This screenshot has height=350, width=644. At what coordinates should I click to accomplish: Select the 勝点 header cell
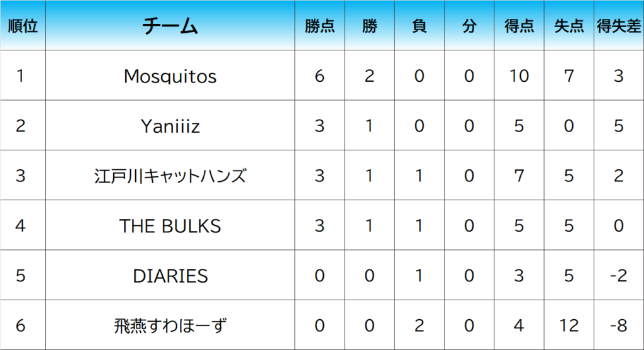(x=319, y=26)
